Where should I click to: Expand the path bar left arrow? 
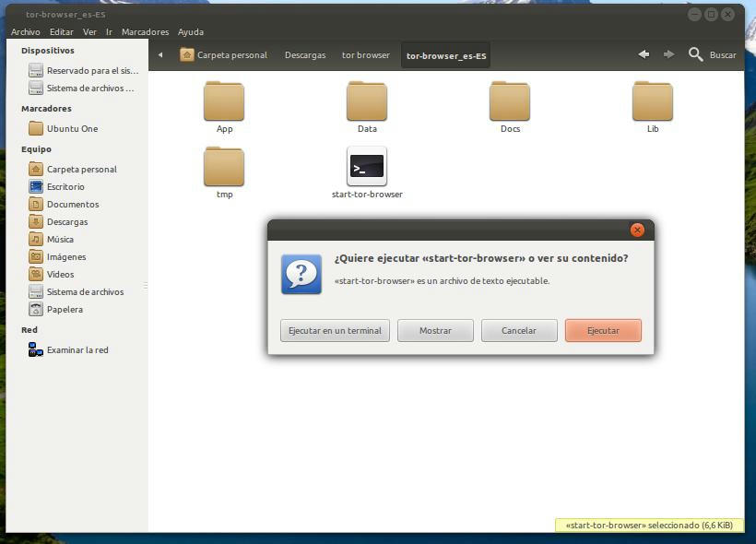(160, 55)
